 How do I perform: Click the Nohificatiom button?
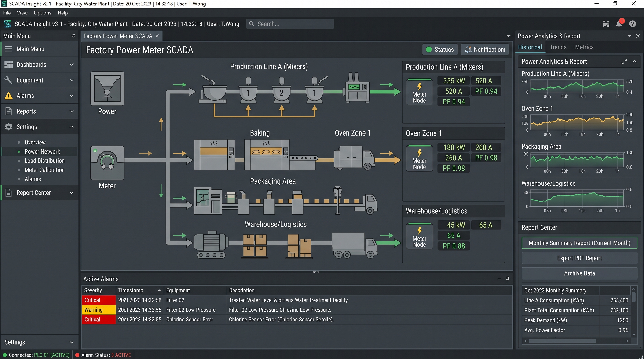(x=485, y=49)
